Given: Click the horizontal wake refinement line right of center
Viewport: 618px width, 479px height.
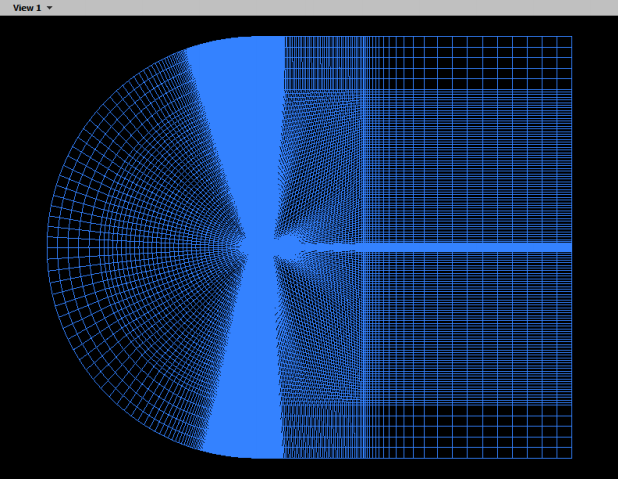Looking at the screenshot, I should tap(460, 246).
